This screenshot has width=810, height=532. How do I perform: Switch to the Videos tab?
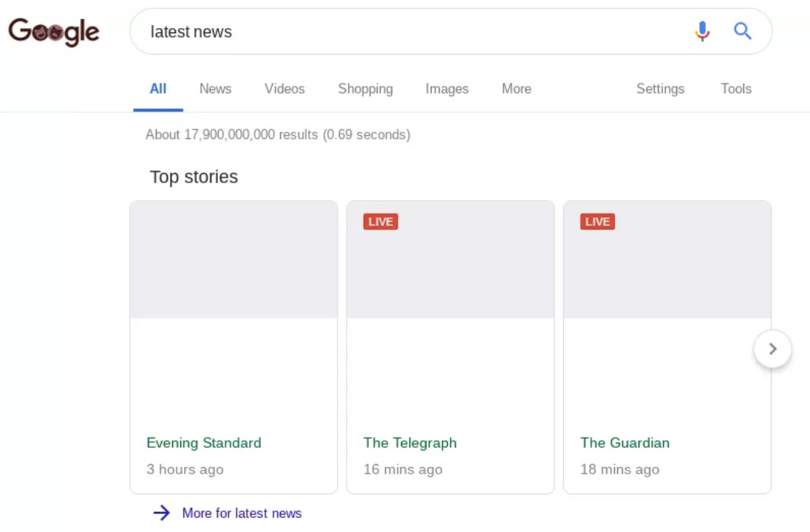(x=285, y=89)
